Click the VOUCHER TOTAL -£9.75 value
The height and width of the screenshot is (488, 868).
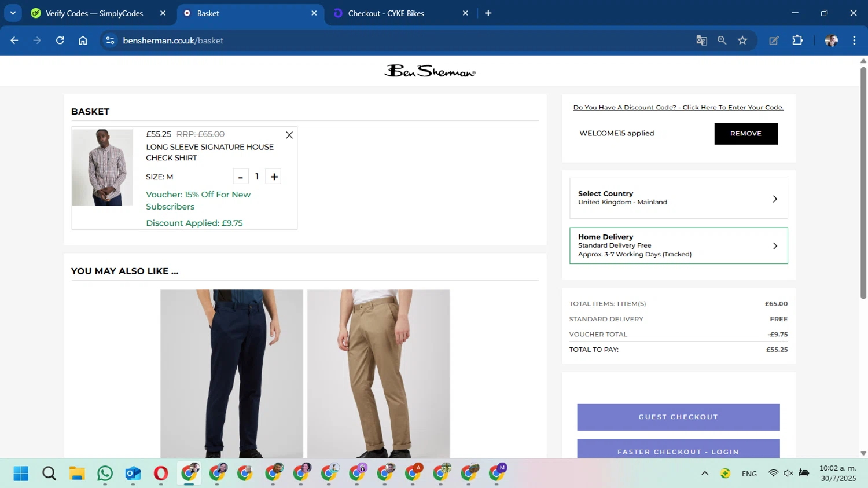[x=778, y=335]
